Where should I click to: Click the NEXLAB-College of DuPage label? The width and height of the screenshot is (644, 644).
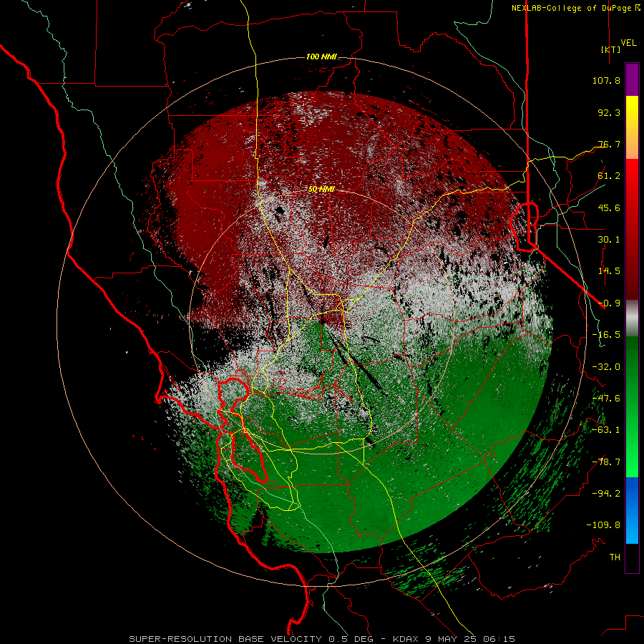575,8
